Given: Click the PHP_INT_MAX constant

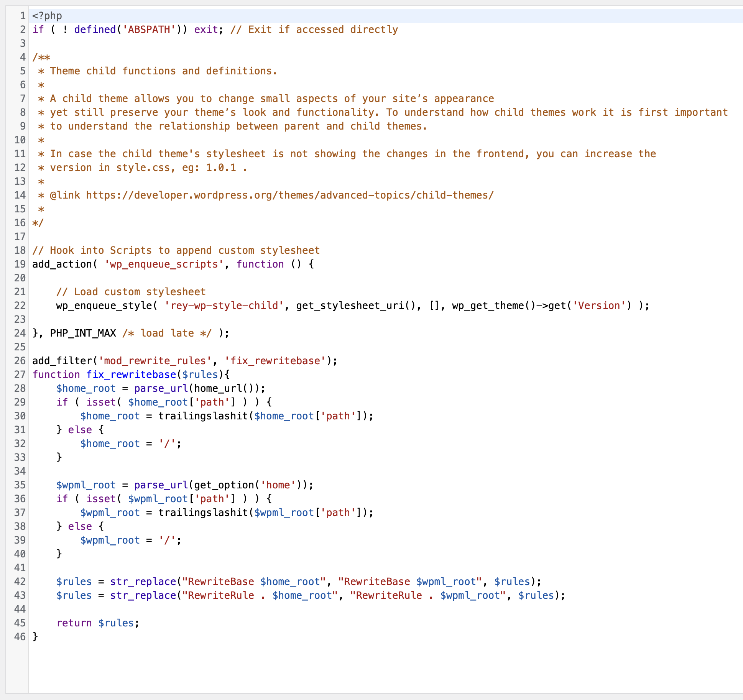Looking at the screenshot, I should [x=83, y=333].
